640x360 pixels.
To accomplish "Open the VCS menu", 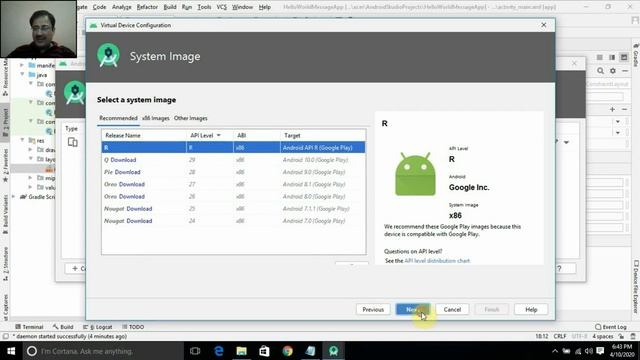I will pyautogui.click(x=222, y=7).
